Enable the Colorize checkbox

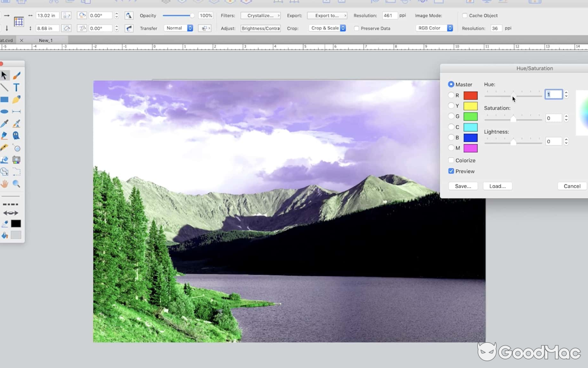click(x=451, y=160)
